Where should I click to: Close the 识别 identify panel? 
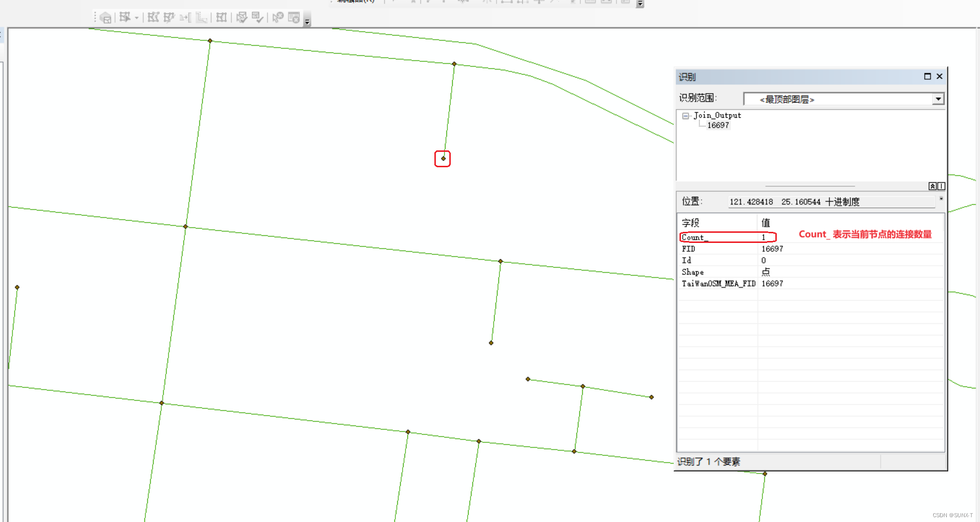[x=940, y=76]
